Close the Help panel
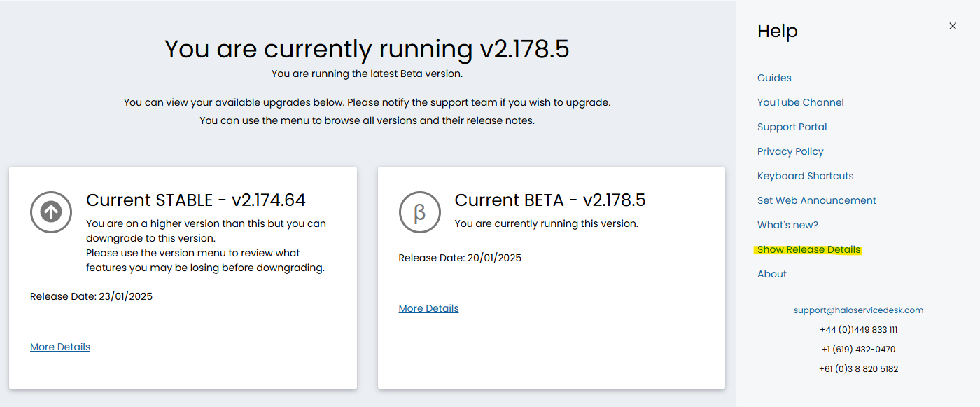980x407 pixels. (x=953, y=26)
